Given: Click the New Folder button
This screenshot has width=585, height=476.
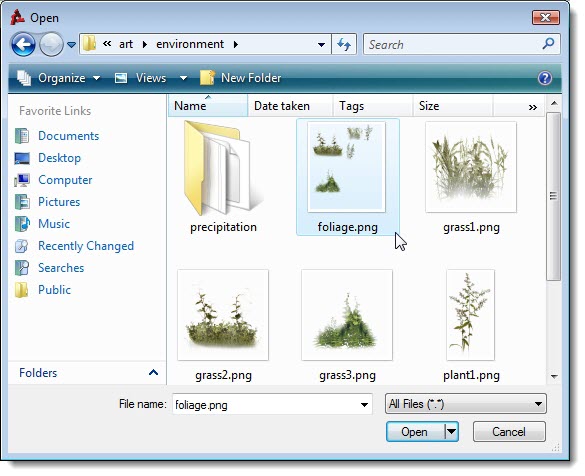Looking at the screenshot, I should 241,78.
